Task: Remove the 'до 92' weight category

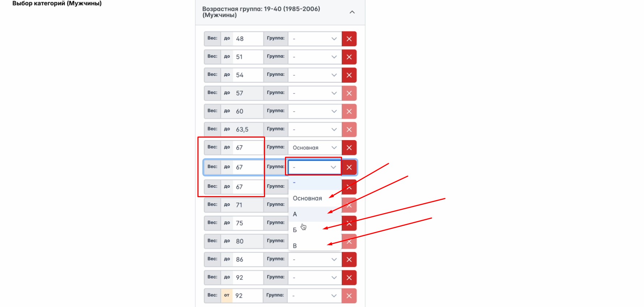Action: point(349,277)
